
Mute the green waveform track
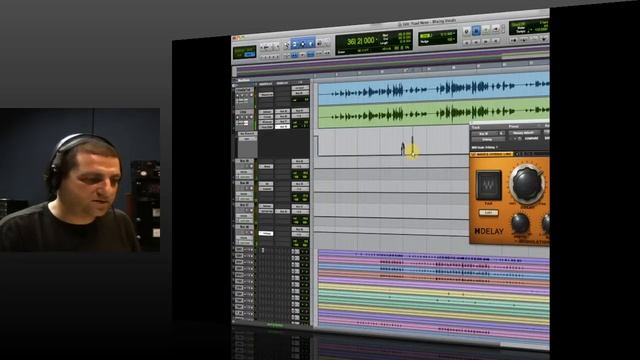[251, 117]
